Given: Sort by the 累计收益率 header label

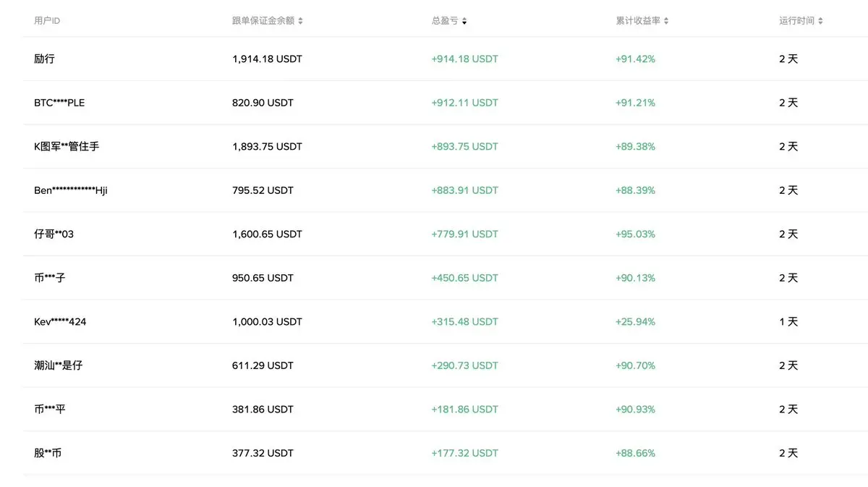Looking at the screenshot, I should (637, 21).
